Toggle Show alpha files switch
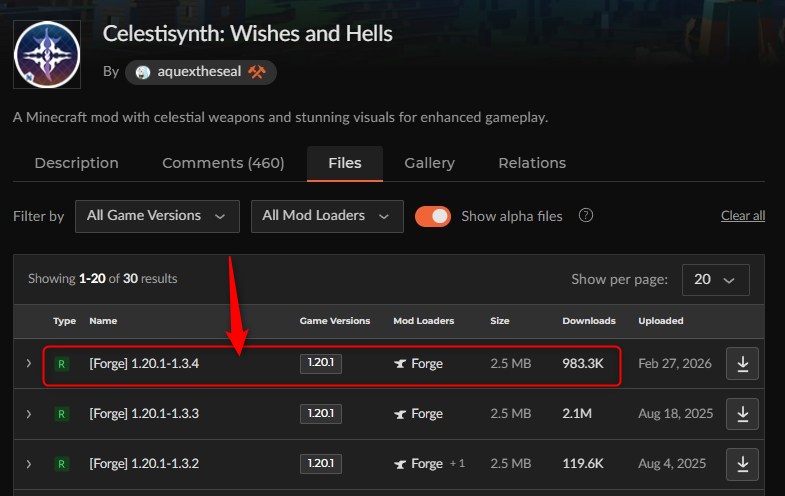The image size is (785, 496). click(x=433, y=216)
